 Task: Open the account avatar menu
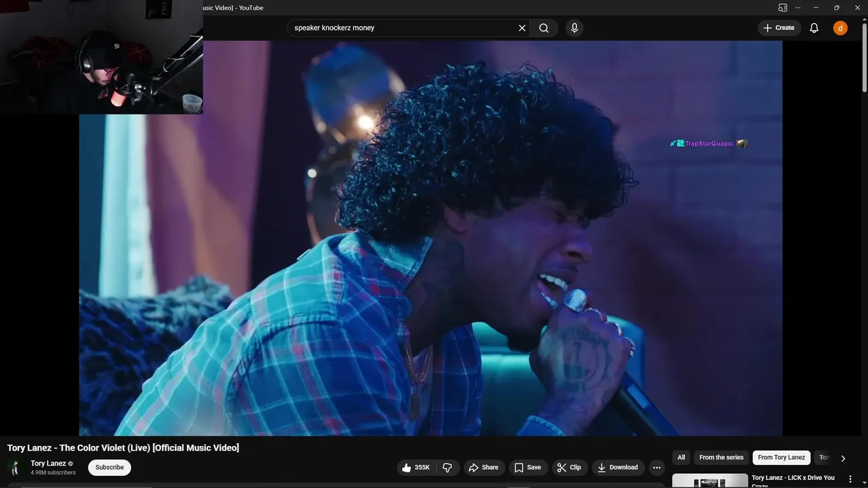(840, 28)
